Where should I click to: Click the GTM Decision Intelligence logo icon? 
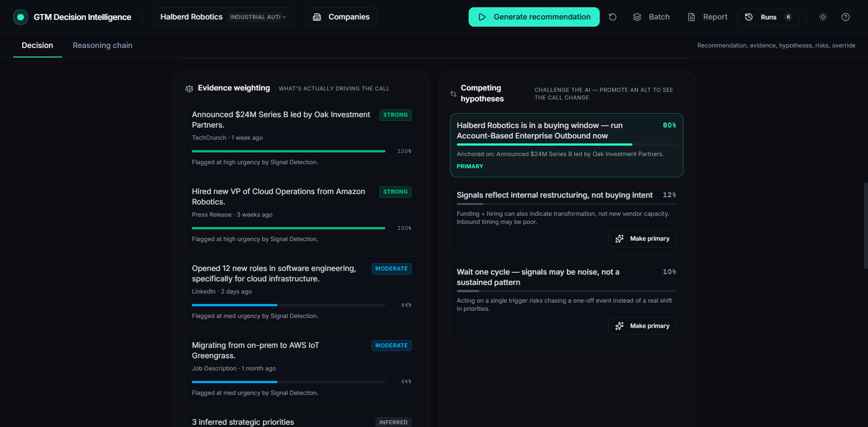20,17
